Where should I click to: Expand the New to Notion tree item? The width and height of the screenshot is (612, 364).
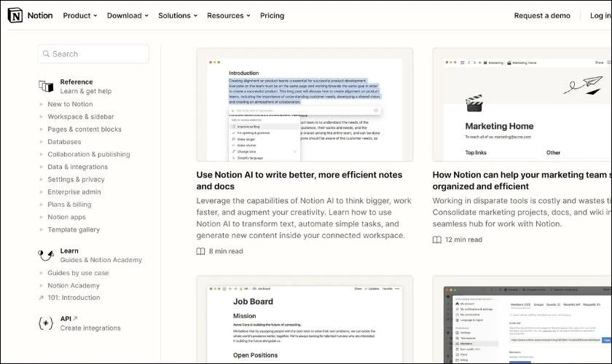coord(41,104)
